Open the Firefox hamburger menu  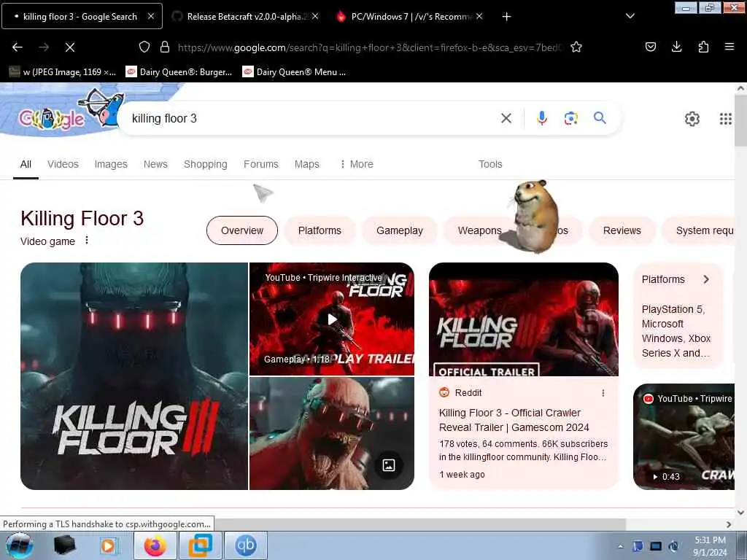pyautogui.click(x=729, y=47)
